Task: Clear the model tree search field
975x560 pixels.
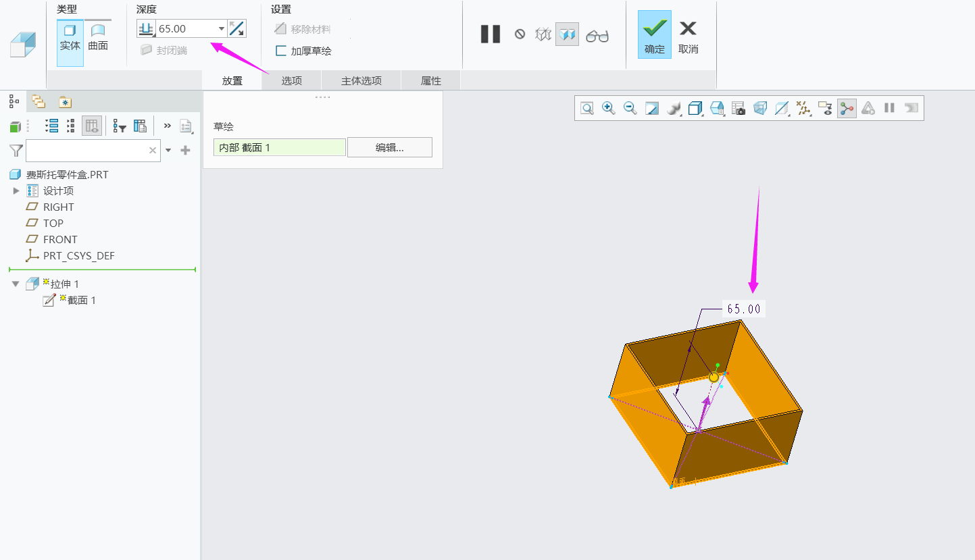Action: point(153,151)
